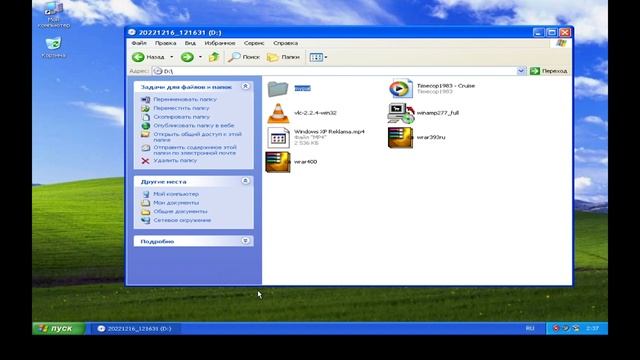This screenshot has width=640, height=360.
Task: Open the Избранное menu
Action: [x=220, y=43]
